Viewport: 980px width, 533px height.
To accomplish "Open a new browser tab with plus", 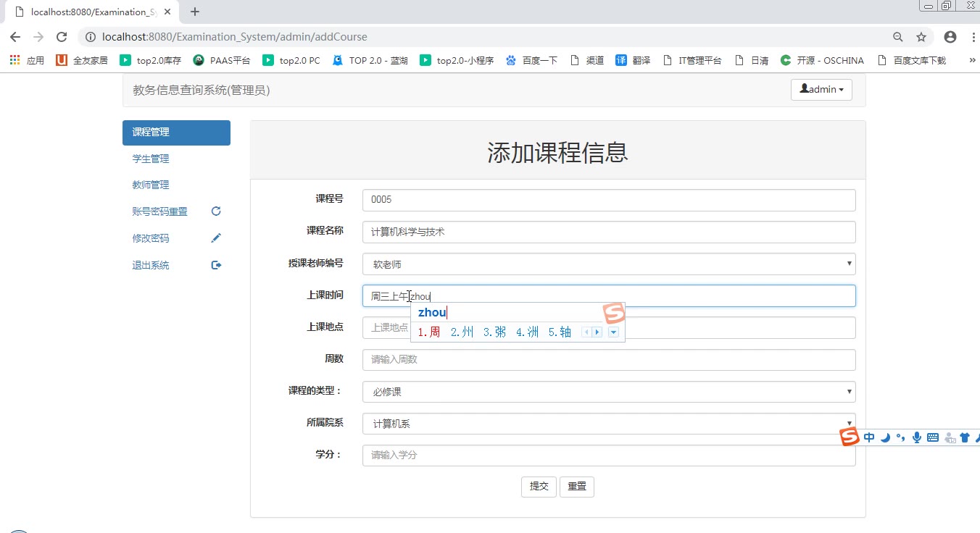I will [x=195, y=12].
